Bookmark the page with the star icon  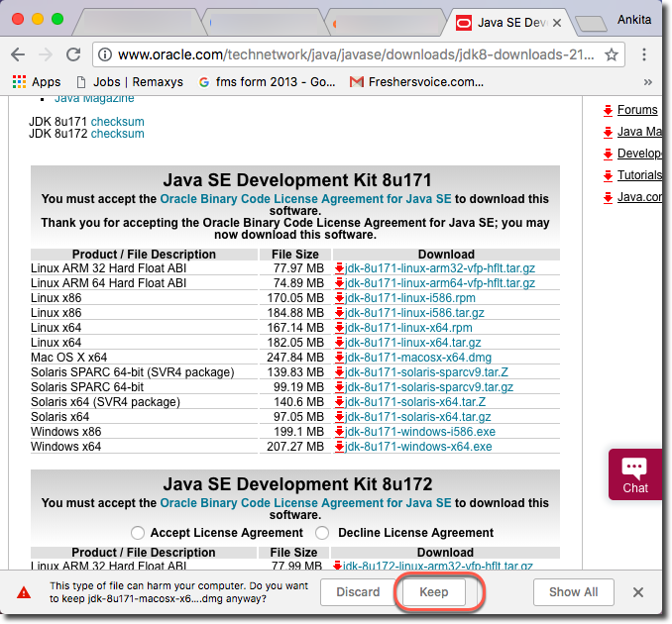(612, 54)
